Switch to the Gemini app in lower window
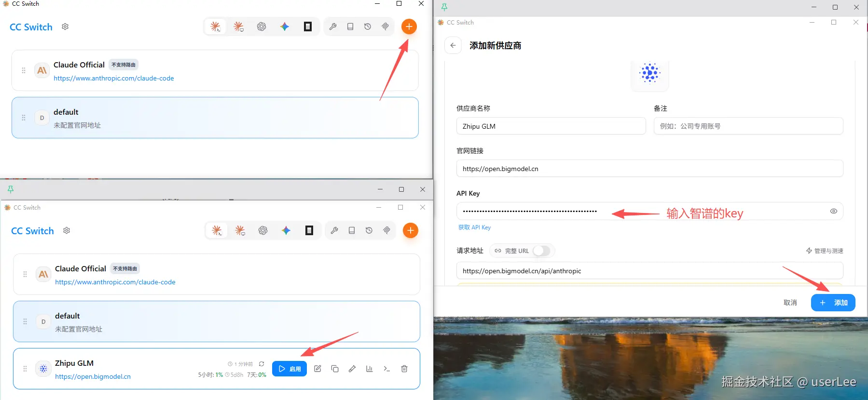868x400 pixels. (286, 230)
